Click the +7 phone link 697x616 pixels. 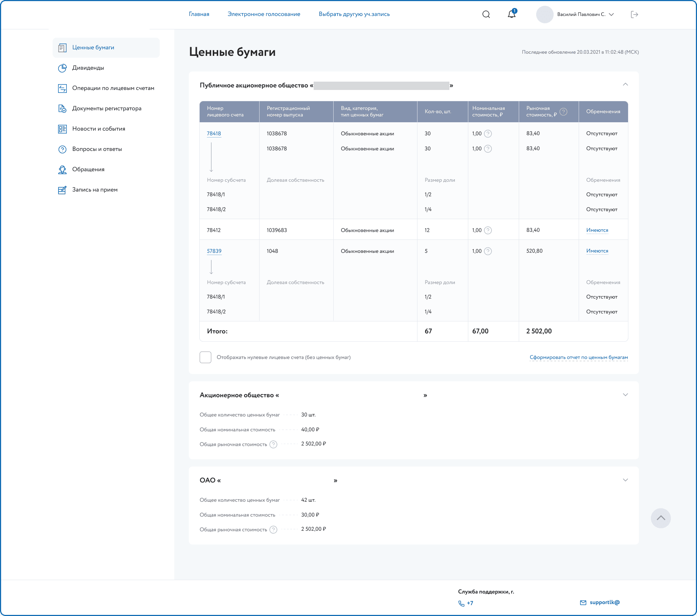pos(470,603)
